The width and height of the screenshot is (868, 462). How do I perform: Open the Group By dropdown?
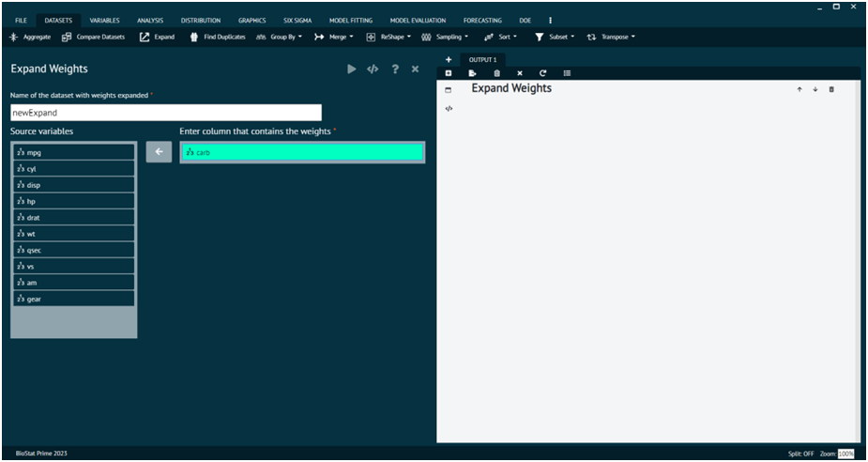pyautogui.click(x=280, y=38)
